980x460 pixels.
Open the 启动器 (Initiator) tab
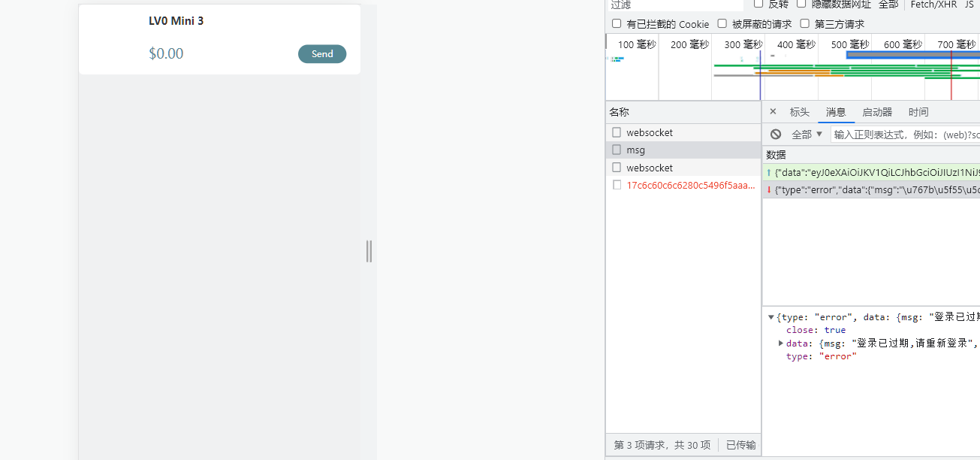pyautogui.click(x=877, y=112)
